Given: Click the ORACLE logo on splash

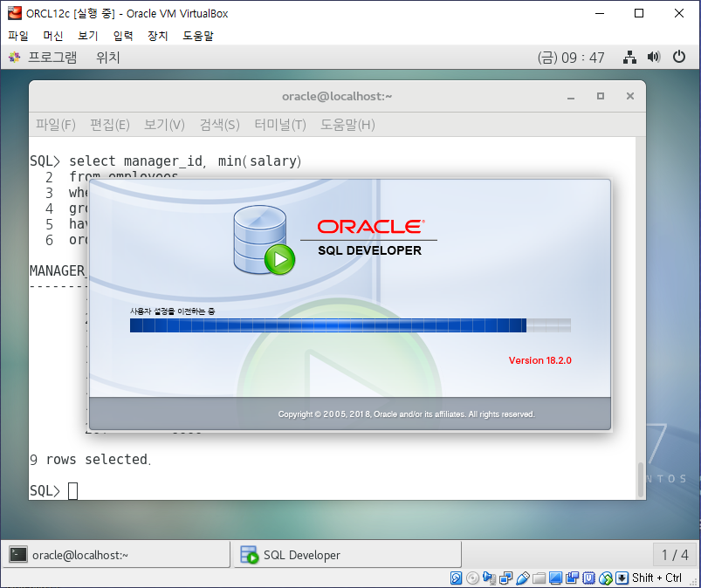Looking at the screenshot, I should (371, 227).
